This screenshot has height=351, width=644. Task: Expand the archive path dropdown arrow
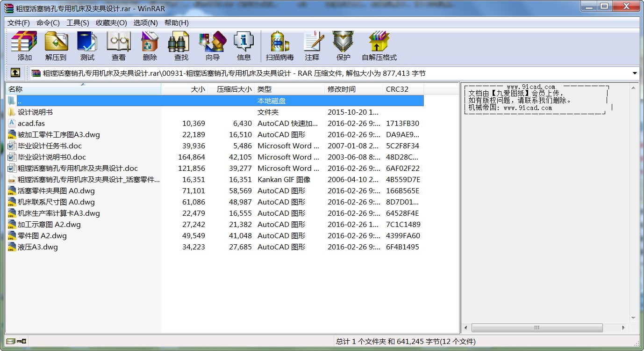point(635,73)
